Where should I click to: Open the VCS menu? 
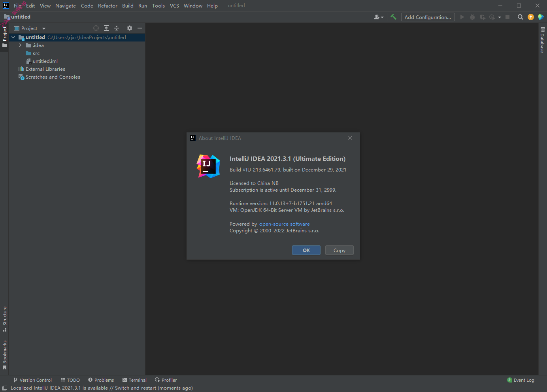[174, 6]
